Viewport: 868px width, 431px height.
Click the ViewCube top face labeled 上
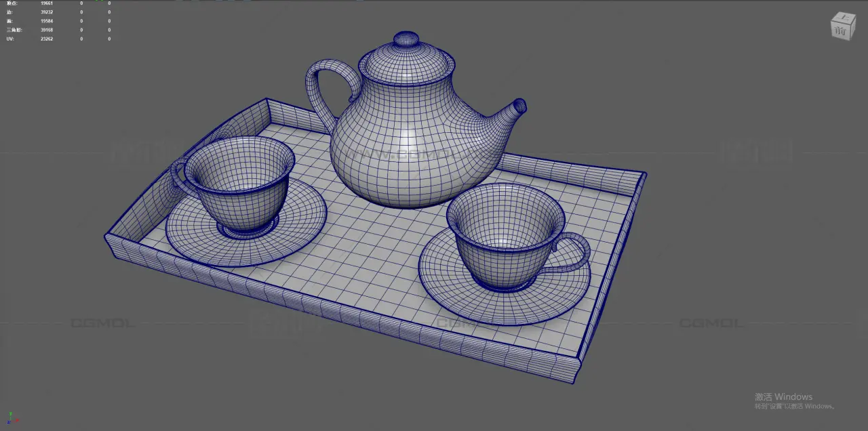point(844,18)
